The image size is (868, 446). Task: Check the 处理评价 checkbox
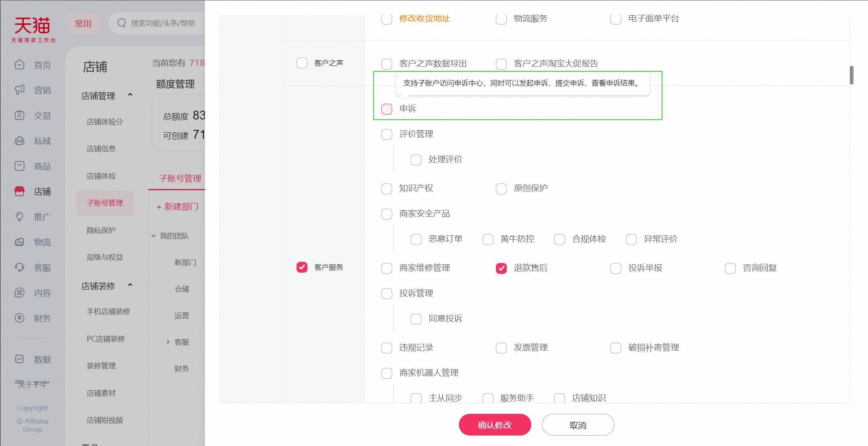click(x=416, y=160)
